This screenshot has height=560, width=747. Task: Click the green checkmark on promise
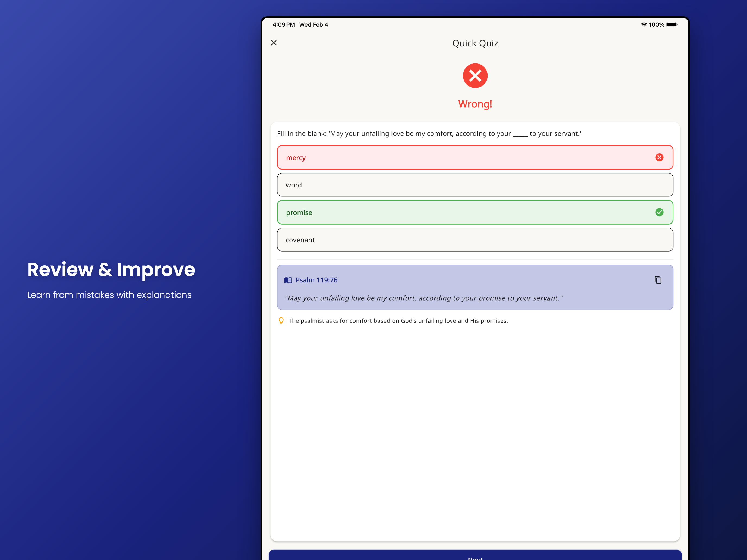[659, 212]
